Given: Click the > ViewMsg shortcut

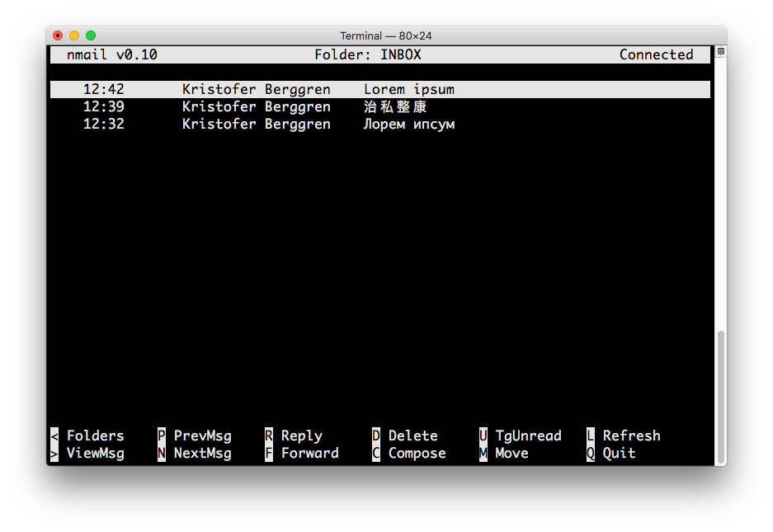Looking at the screenshot, I should 87,453.
